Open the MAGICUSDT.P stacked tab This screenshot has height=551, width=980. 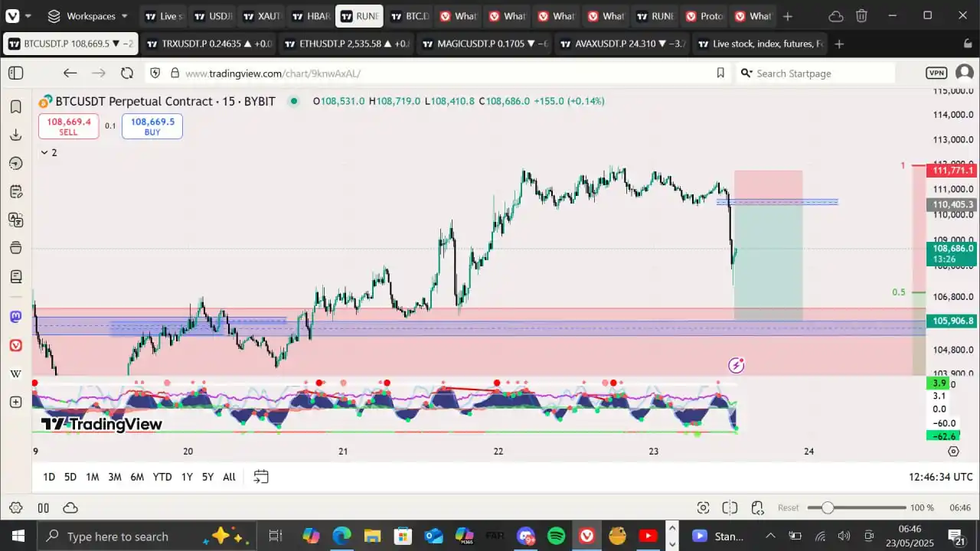(484, 44)
